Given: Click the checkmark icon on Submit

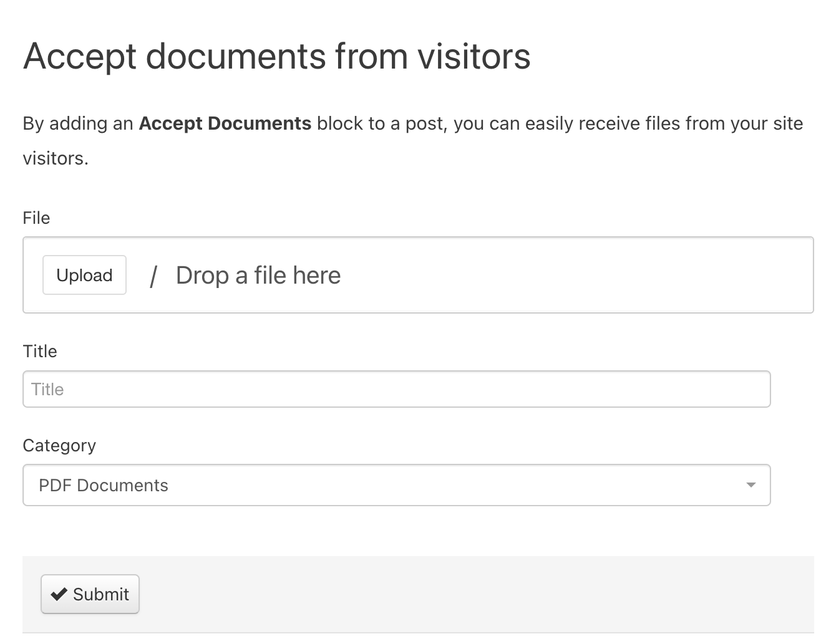Looking at the screenshot, I should coord(59,594).
